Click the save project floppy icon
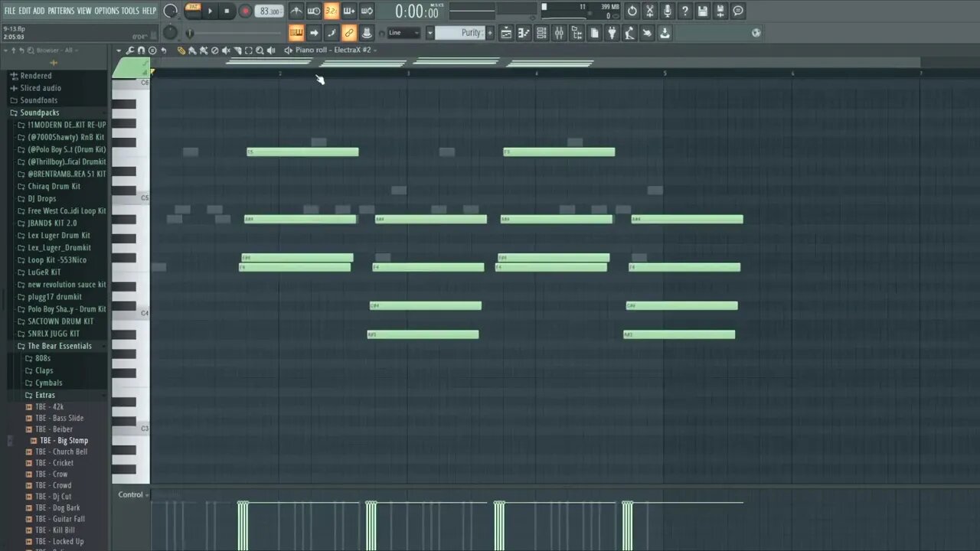Image resolution: width=980 pixels, height=551 pixels. click(x=703, y=11)
